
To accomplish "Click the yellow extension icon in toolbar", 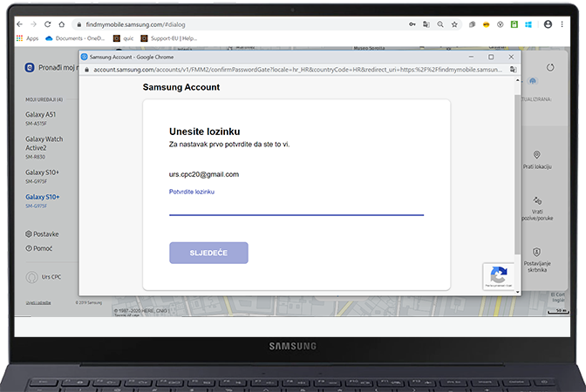I will [487, 24].
